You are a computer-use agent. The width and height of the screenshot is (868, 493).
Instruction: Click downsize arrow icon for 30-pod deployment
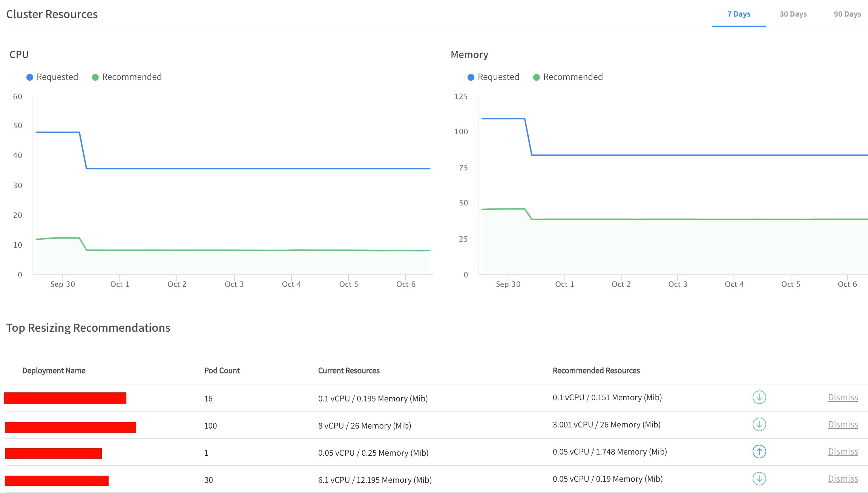tap(759, 479)
